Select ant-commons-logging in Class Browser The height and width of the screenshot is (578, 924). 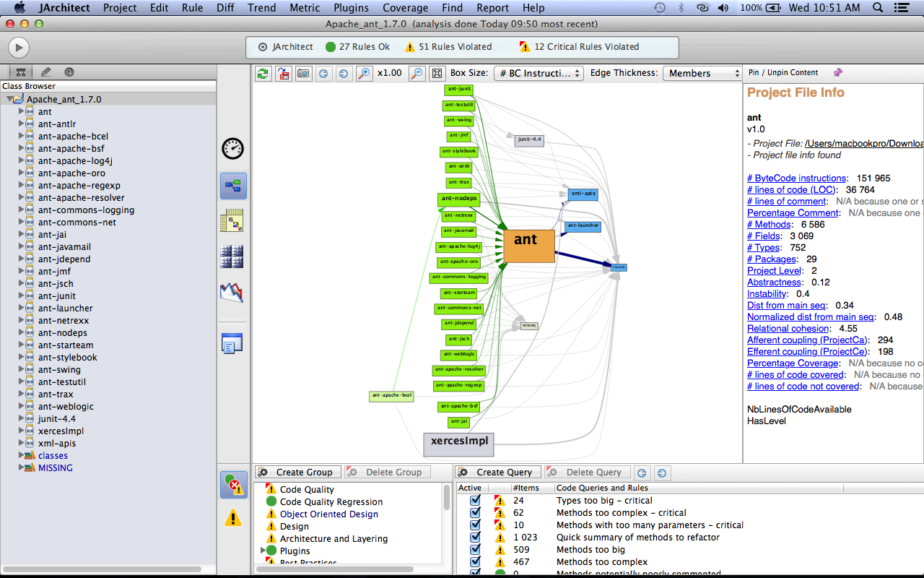(86, 210)
